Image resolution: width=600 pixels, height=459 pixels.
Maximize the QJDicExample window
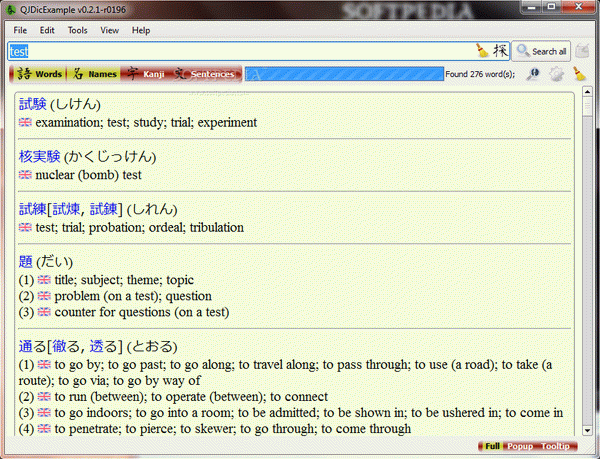pos(551,7)
